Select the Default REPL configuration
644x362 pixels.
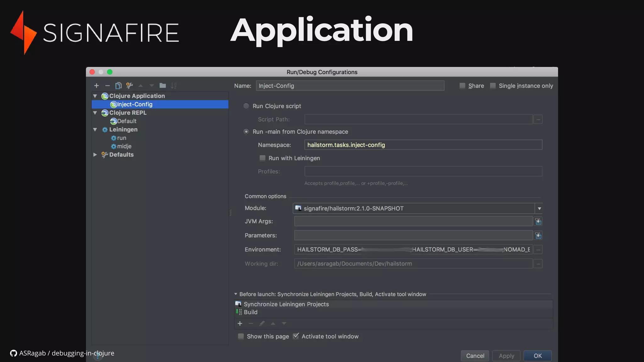(123, 121)
